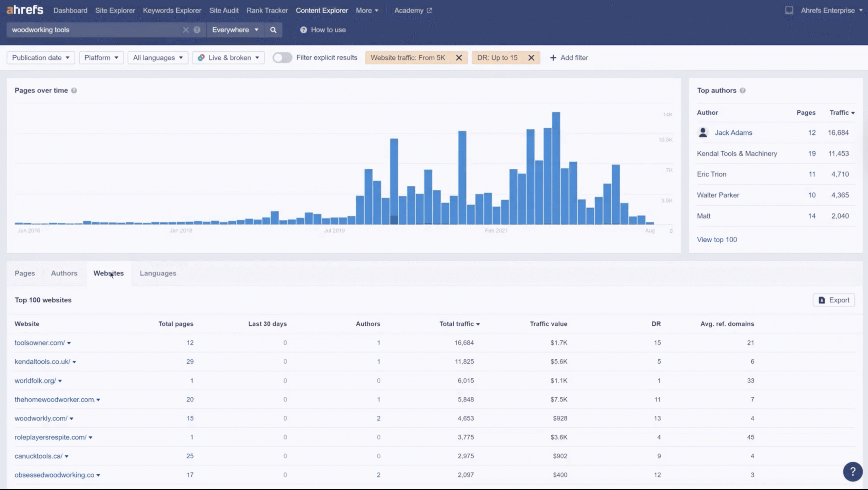The height and width of the screenshot is (490, 868).
Task: Clear the woodworking tools search query
Action: coord(185,30)
